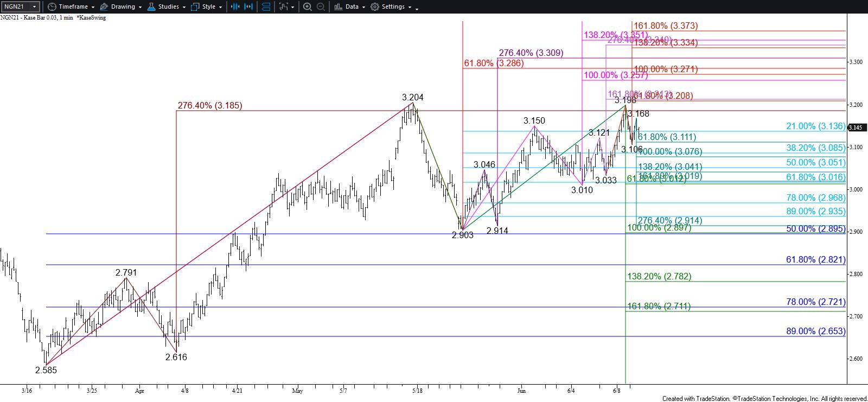
Task: Click the zoom out magnifier icon
Action: pyautogui.click(x=321, y=7)
